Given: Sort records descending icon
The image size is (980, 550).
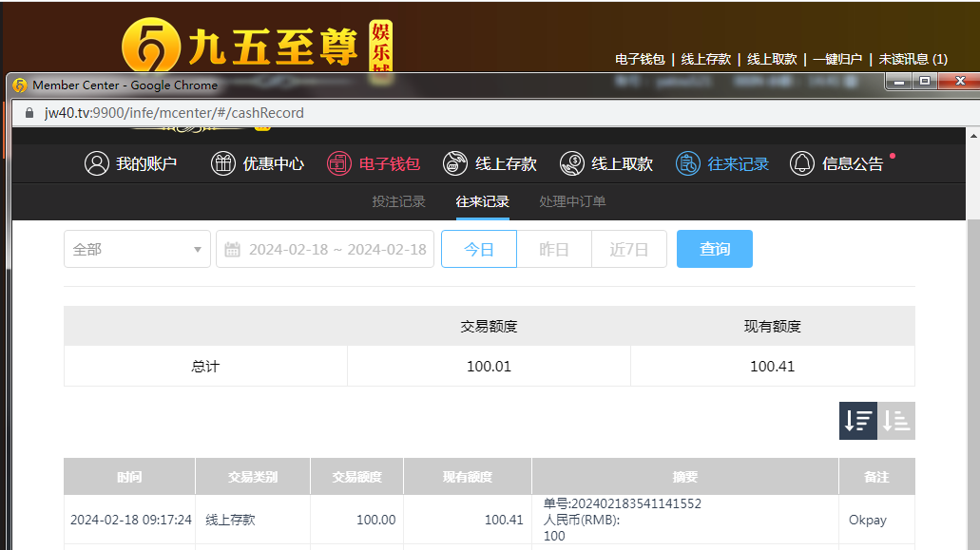Looking at the screenshot, I should pyautogui.click(x=858, y=421).
